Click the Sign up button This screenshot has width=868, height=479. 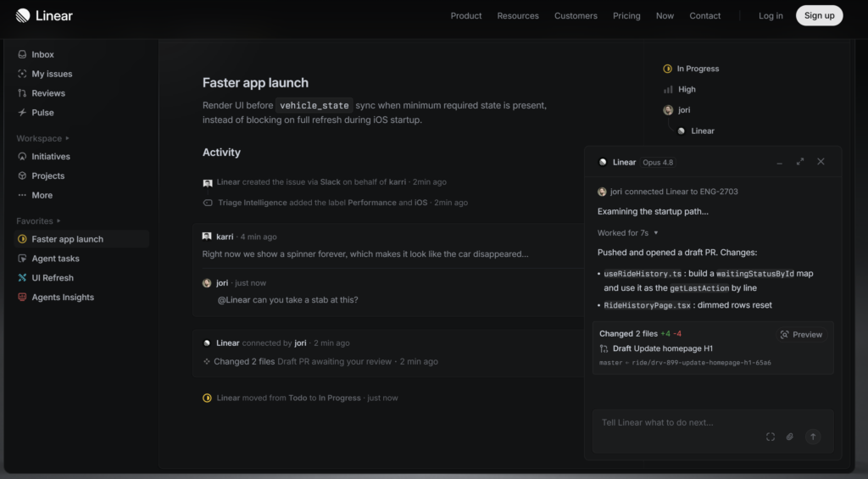pyautogui.click(x=820, y=15)
